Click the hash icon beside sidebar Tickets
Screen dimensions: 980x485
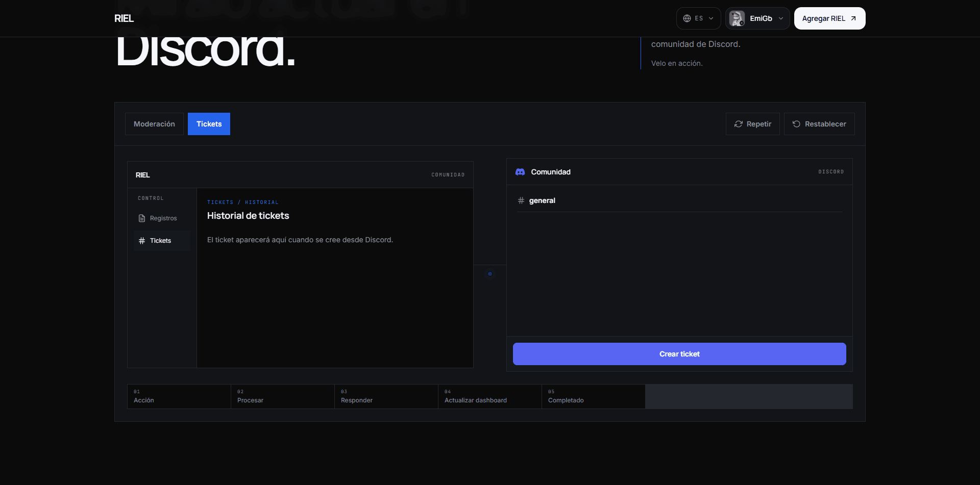coord(142,241)
